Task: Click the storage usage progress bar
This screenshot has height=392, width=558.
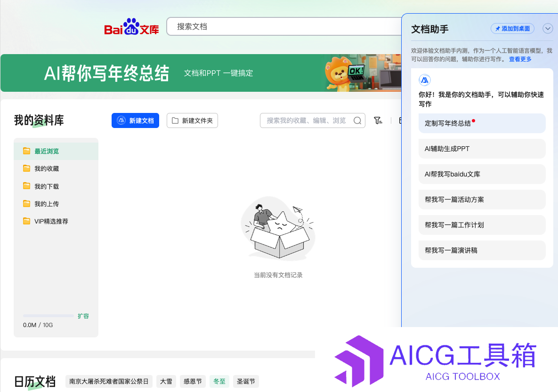Action: tap(49, 316)
